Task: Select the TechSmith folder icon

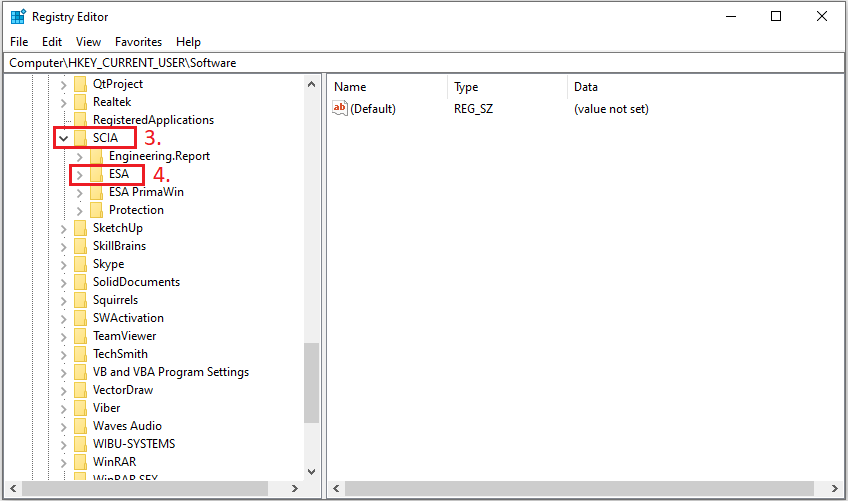Action: point(80,353)
